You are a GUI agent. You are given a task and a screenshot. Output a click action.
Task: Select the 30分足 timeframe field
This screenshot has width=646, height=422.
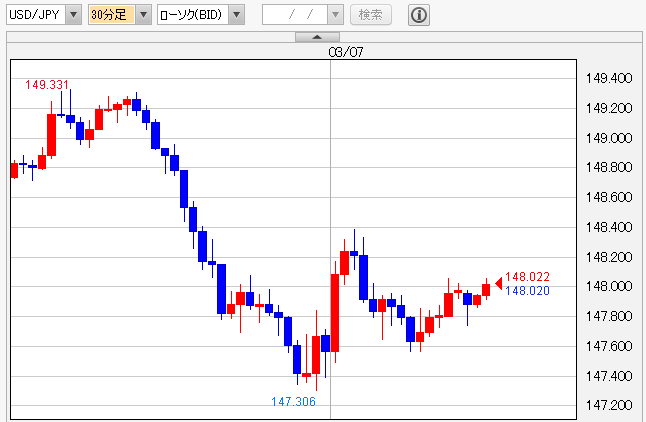click(x=112, y=15)
